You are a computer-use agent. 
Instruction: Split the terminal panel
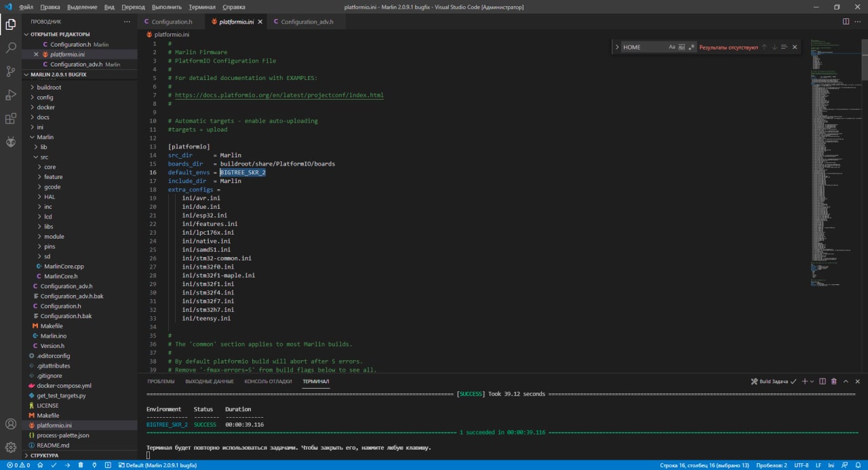(x=823, y=382)
